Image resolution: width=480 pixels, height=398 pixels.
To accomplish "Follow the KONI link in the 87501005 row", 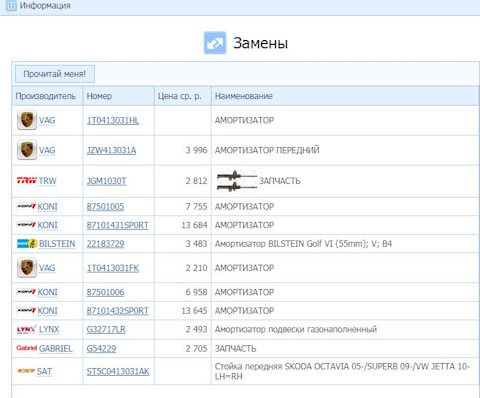I will (x=47, y=207).
